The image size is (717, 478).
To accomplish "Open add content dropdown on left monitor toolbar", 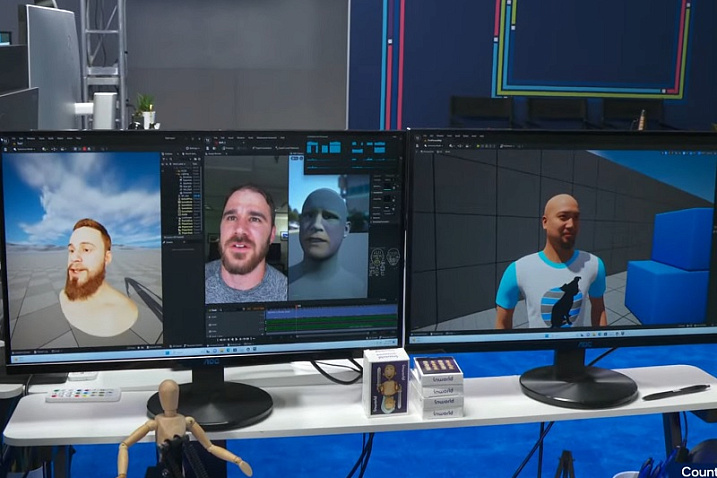I will point(45,149).
